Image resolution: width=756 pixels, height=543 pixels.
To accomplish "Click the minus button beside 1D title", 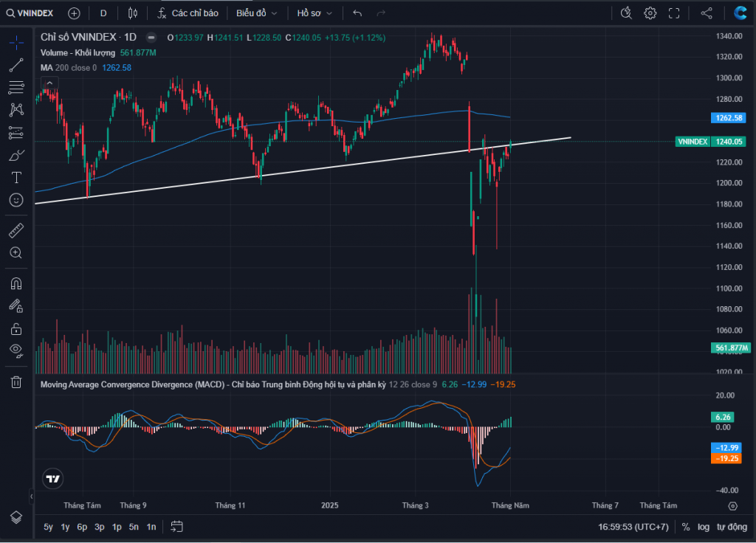I will [x=151, y=37].
